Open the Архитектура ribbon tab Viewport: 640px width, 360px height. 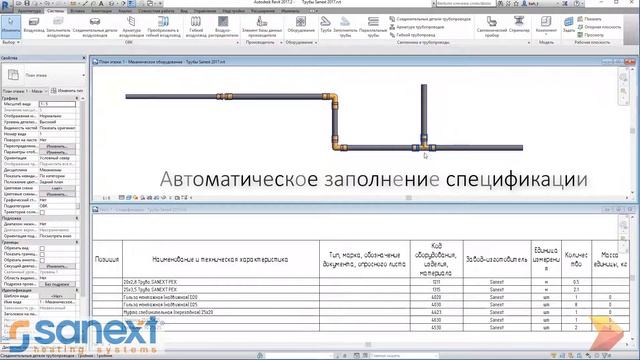tap(29, 11)
